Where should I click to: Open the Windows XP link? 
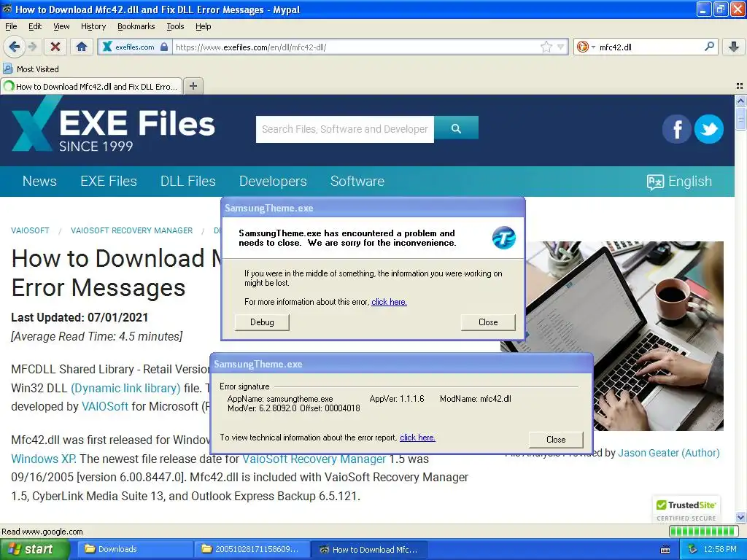click(43, 459)
